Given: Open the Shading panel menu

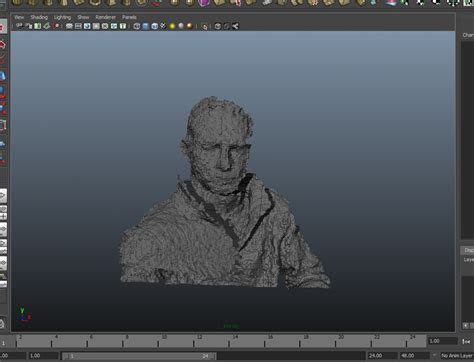Looking at the screenshot, I should click(39, 17).
